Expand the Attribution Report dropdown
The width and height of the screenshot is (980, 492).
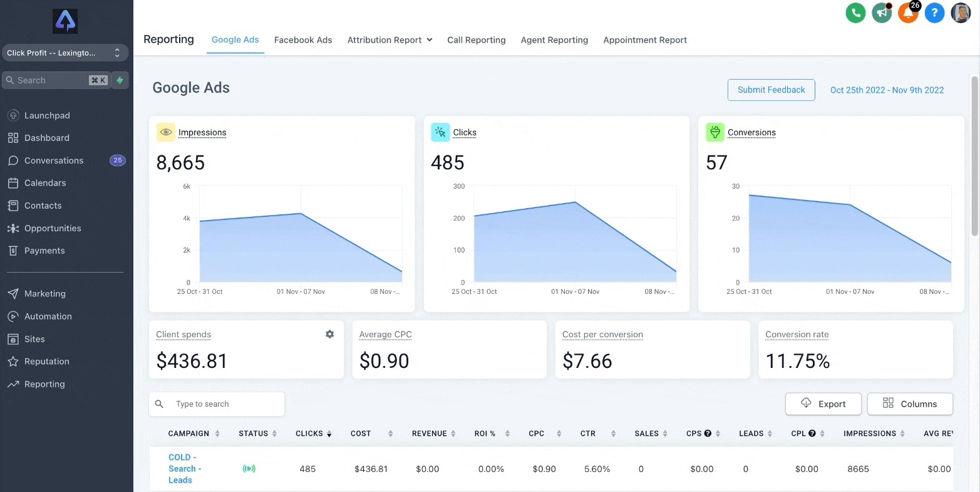tap(390, 39)
